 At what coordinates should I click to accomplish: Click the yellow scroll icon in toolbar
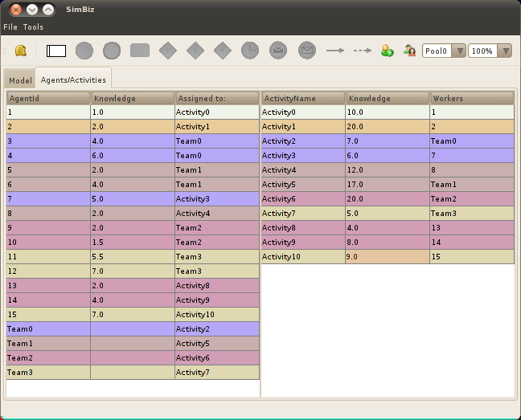[x=21, y=51]
